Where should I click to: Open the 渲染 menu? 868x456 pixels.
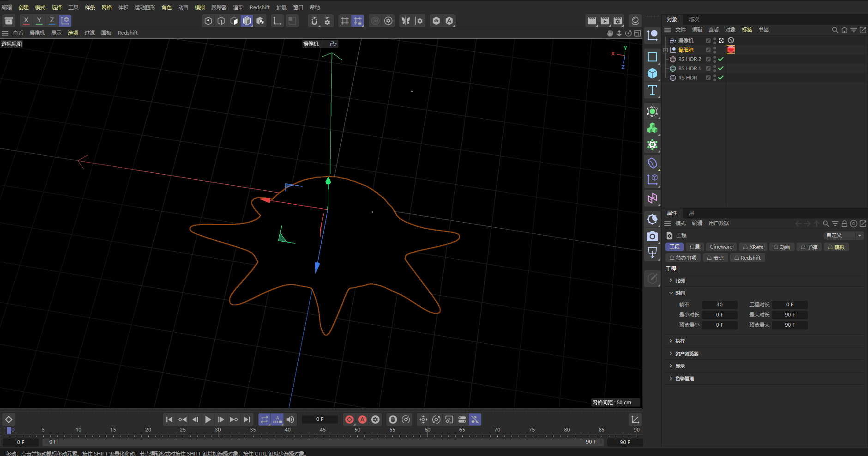238,7
